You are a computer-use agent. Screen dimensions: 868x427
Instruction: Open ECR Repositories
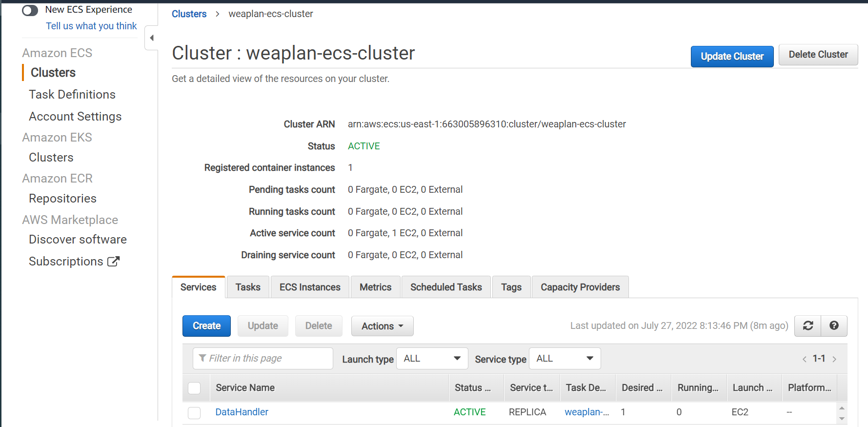click(62, 198)
